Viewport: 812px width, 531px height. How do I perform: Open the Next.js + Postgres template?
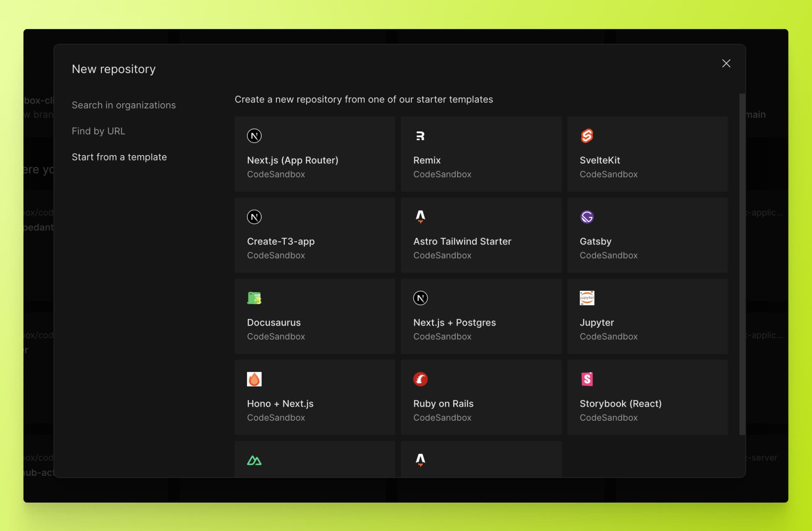pyautogui.click(x=481, y=316)
